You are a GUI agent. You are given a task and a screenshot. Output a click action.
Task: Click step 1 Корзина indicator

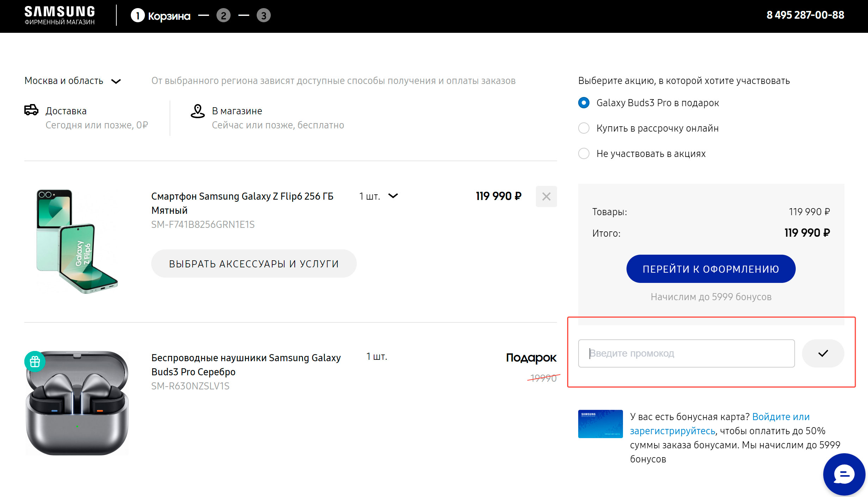pos(160,16)
